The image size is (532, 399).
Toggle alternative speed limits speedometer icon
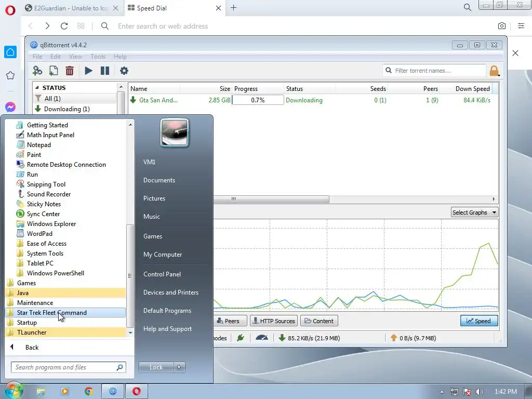[262, 338]
